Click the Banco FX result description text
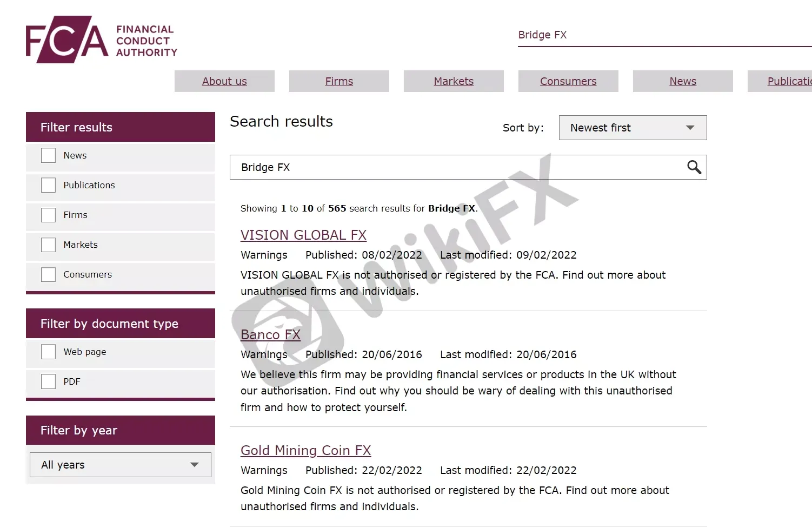Viewport: 812px width, 527px height. click(458, 391)
